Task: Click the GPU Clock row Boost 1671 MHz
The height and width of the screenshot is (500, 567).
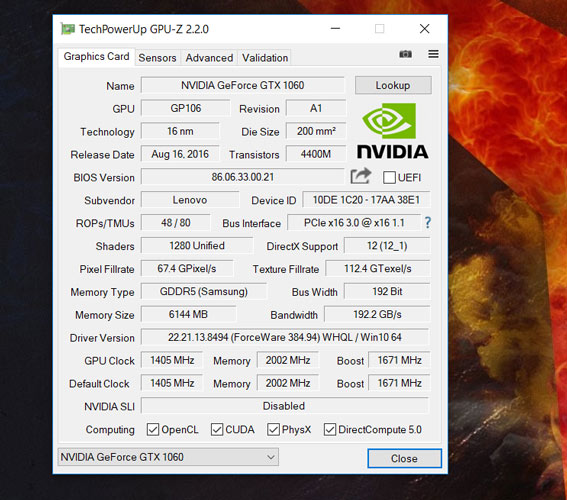Action: [x=400, y=360]
